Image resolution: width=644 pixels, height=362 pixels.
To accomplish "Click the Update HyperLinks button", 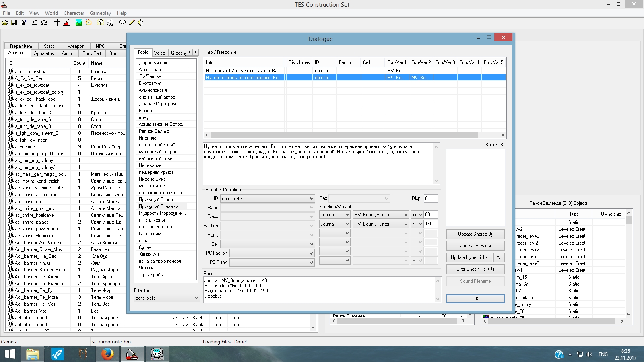I will click(x=469, y=257).
